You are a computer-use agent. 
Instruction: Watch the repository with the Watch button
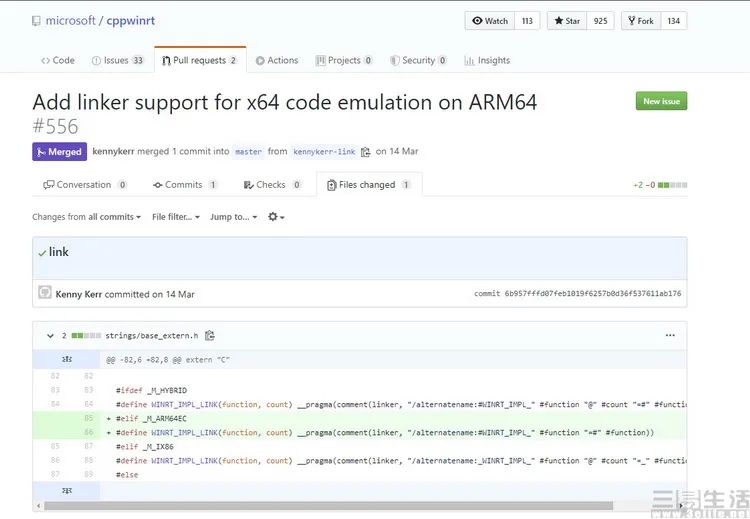coord(490,21)
